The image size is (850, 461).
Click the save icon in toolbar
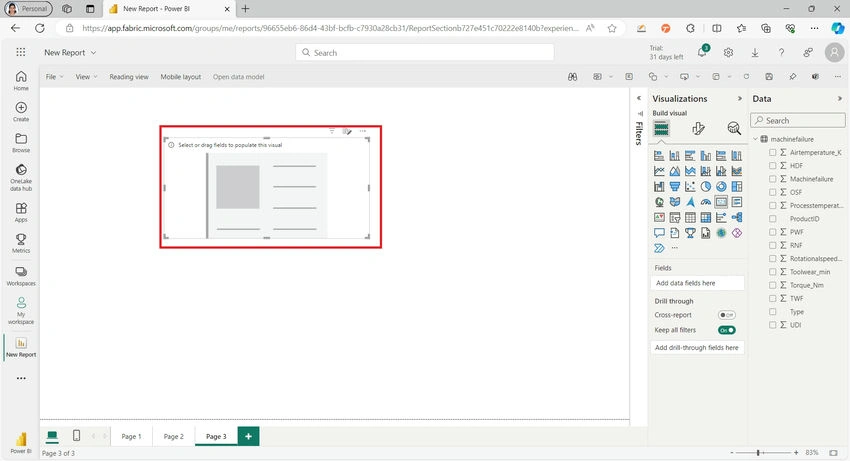pyautogui.click(x=769, y=77)
